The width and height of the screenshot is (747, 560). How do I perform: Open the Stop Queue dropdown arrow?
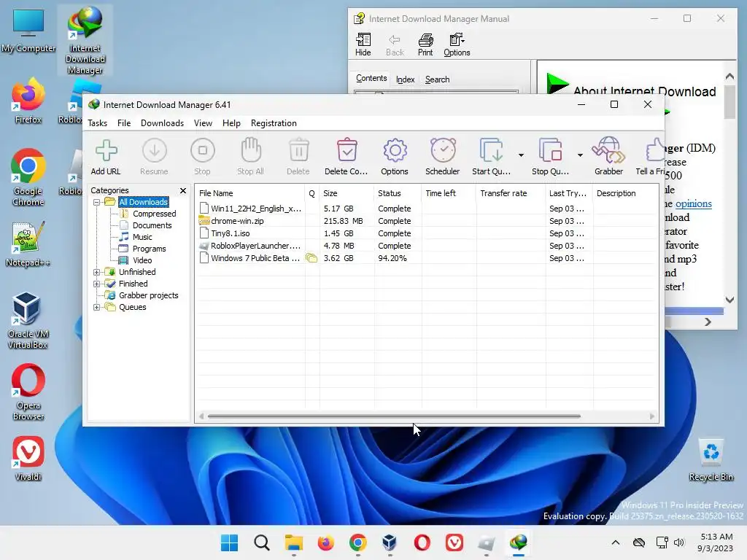(x=580, y=155)
